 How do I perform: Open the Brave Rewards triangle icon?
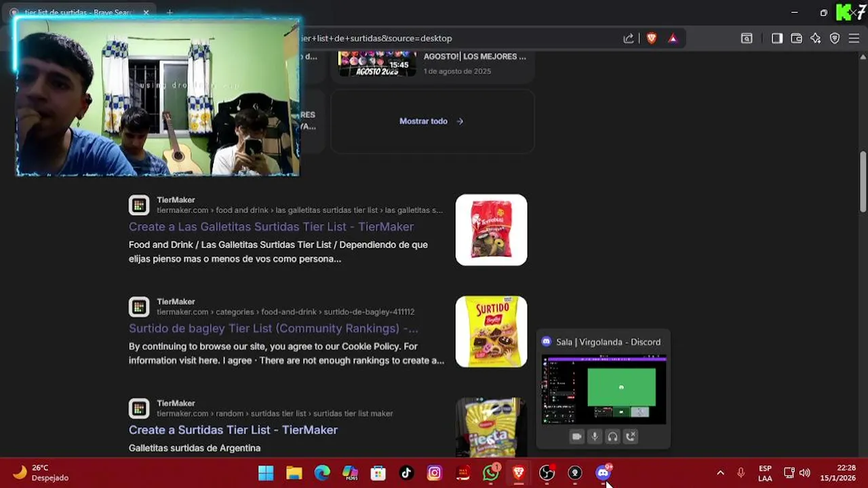coord(673,39)
